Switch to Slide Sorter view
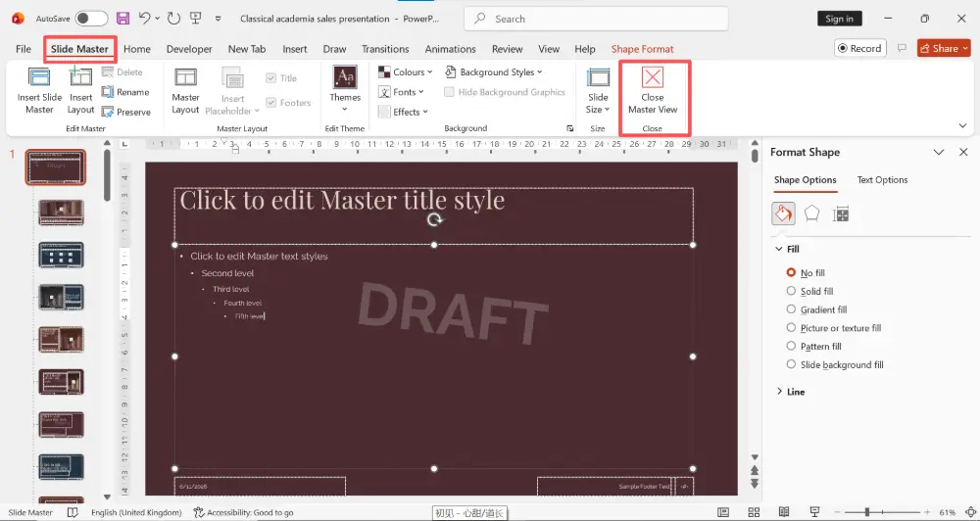The image size is (980, 521). [x=754, y=512]
